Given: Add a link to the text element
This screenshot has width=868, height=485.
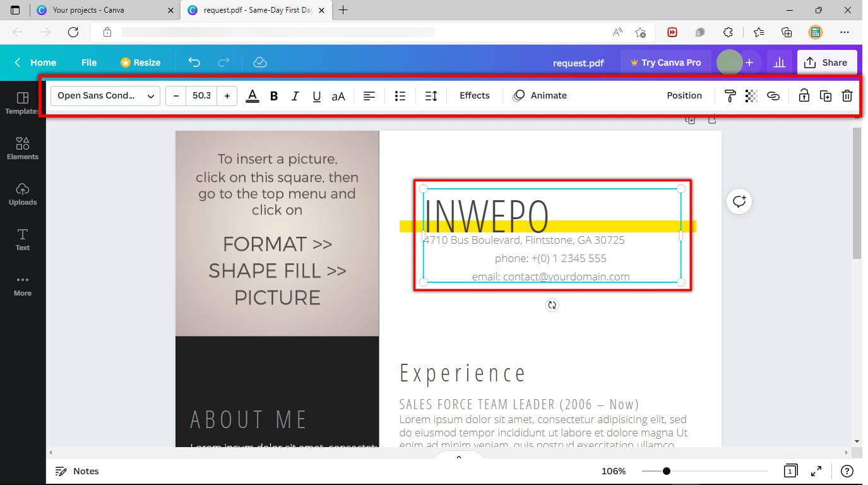Looking at the screenshot, I should tap(773, 95).
